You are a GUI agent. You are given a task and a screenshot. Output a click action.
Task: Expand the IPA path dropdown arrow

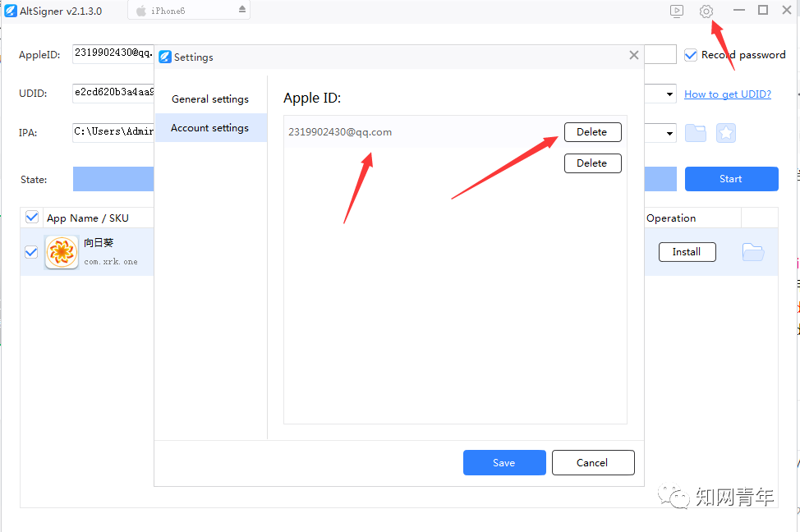[669, 134]
